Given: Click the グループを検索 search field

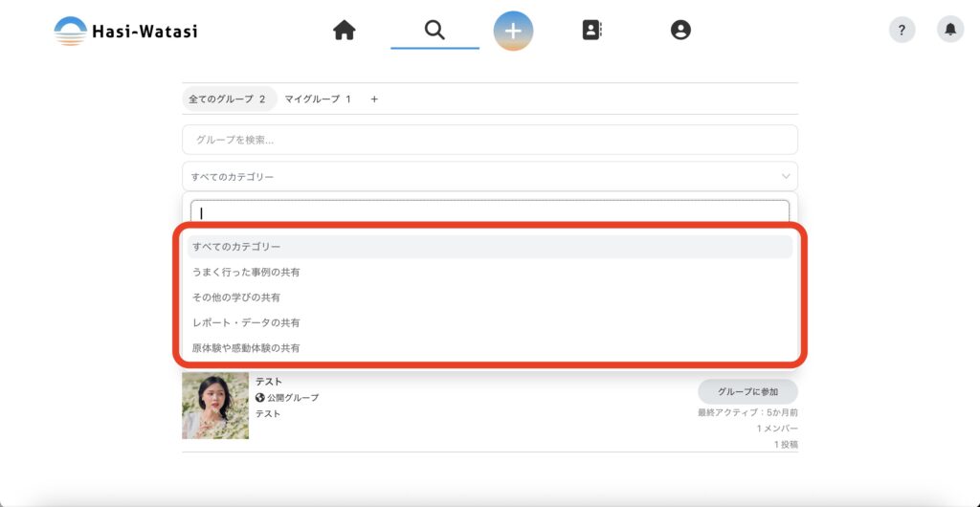Looking at the screenshot, I should tap(489, 140).
